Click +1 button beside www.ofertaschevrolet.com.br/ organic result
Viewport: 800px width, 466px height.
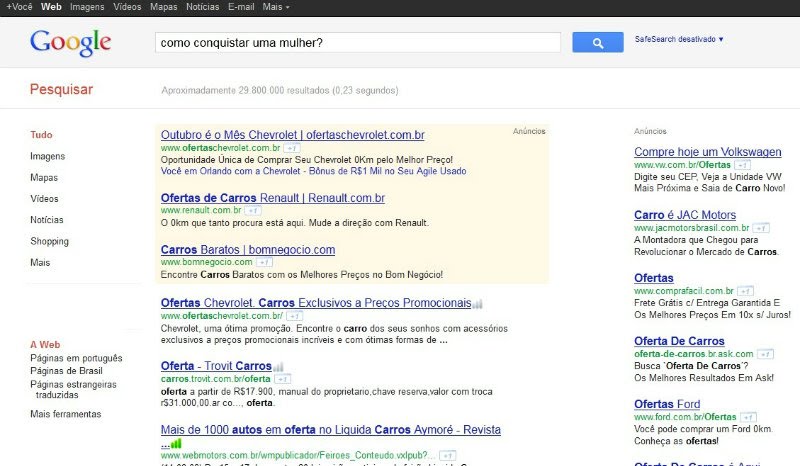(294, 316)
